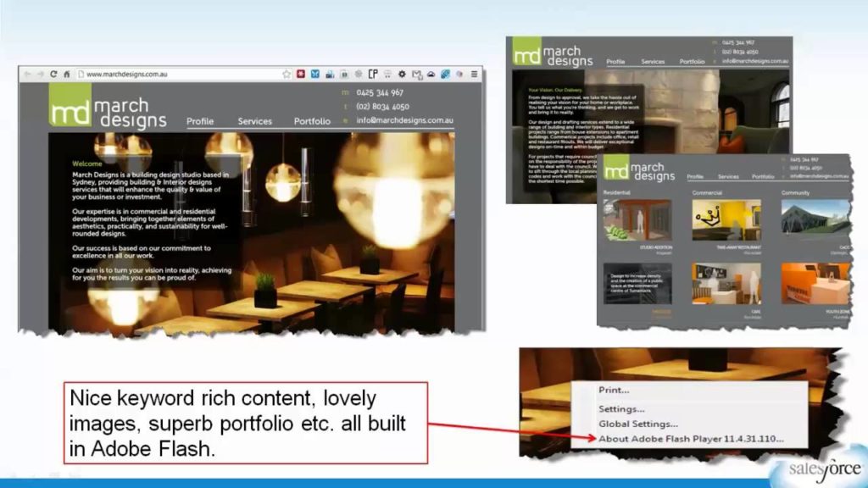Click the browser back arrow

pos(27,75)
